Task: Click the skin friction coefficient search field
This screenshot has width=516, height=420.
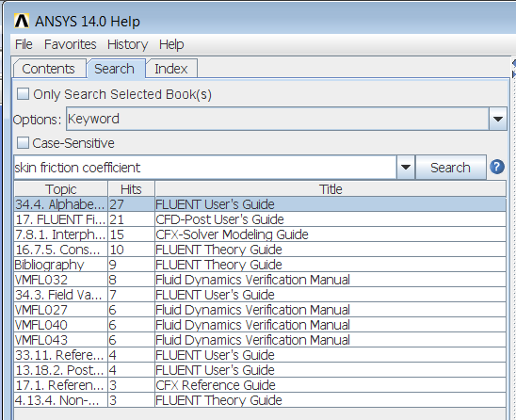Action: pos(205,168)
